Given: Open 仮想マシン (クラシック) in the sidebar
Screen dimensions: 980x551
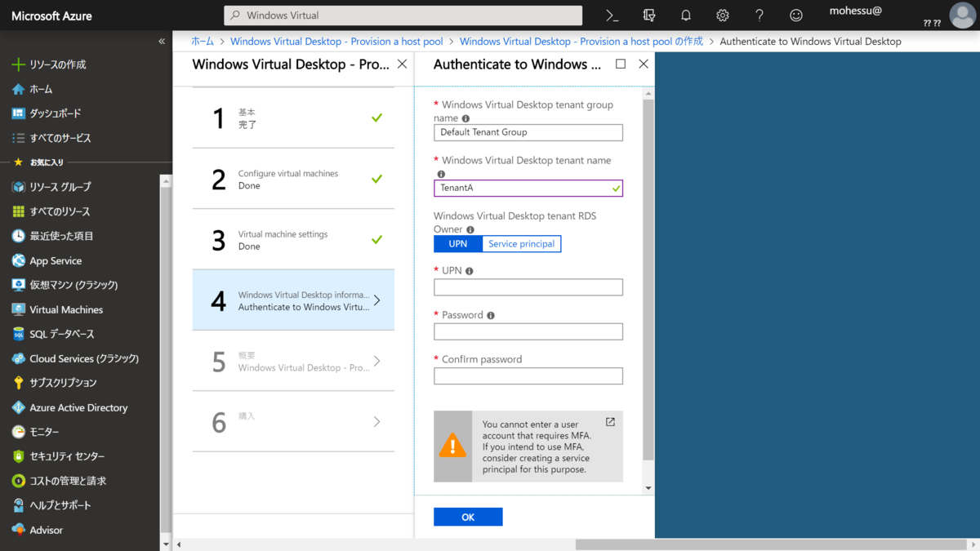Looking at the screenshot, I should 65,285.
